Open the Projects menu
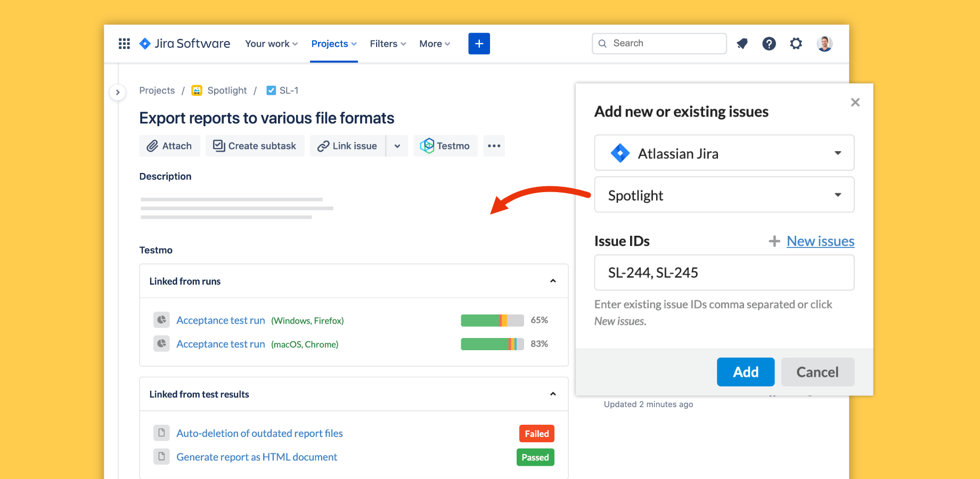This screenshot has height=479, width=980. 334,44
